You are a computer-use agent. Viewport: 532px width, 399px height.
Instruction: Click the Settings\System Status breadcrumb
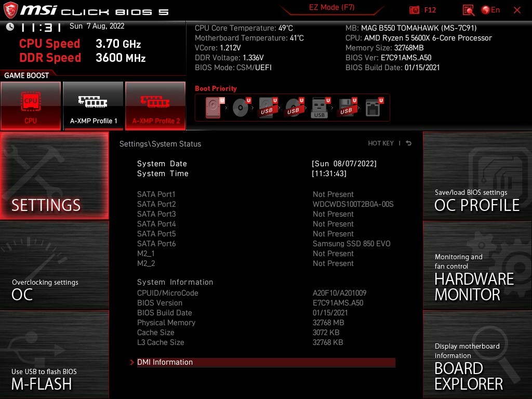coord(160,144)
